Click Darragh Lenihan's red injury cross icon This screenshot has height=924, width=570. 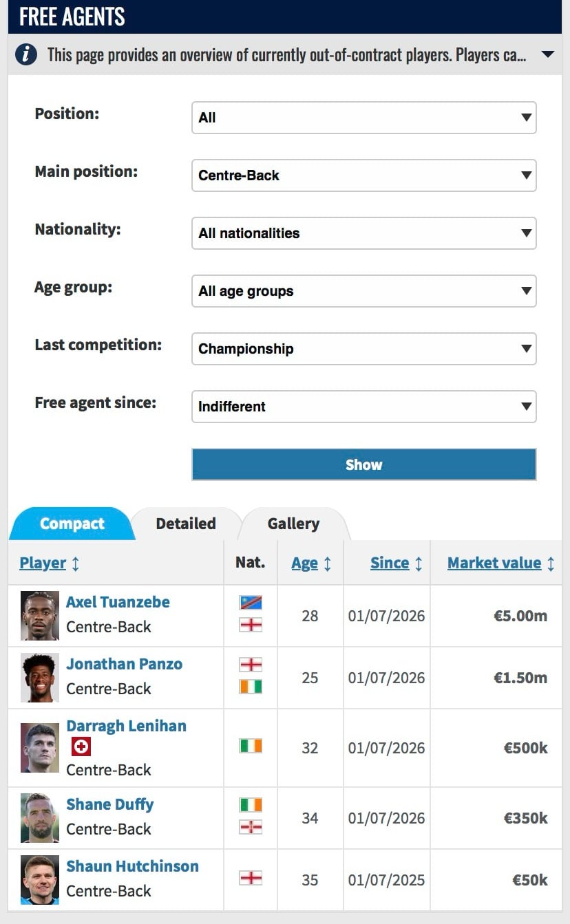pyautogui.click(x=81, y=747)
